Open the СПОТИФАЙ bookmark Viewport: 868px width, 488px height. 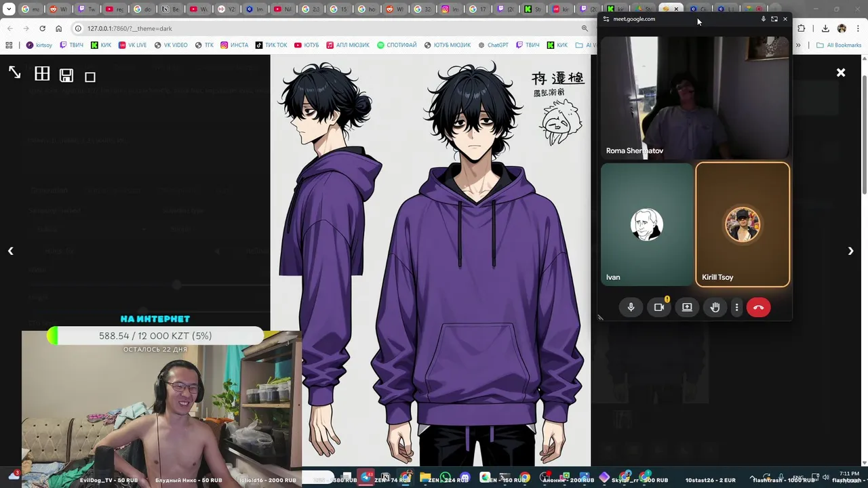click(397, 45)
